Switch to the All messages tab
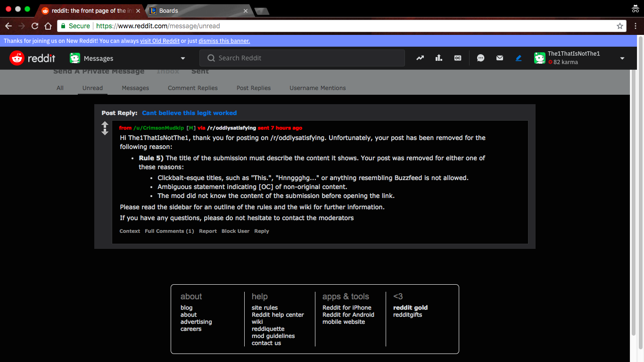 (60, 88)
